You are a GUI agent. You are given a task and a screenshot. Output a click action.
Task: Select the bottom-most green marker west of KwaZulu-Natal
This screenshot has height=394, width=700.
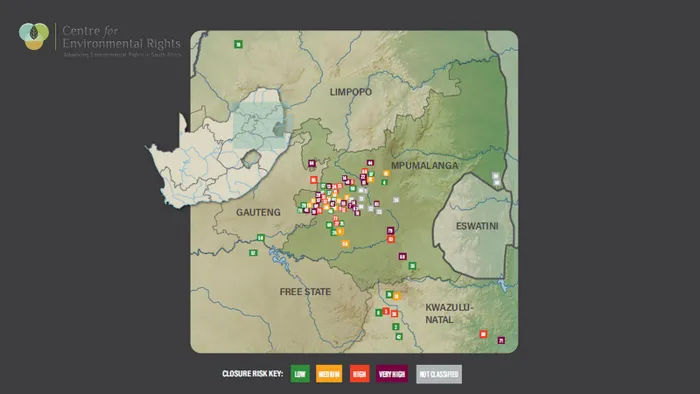coord(399,336)
